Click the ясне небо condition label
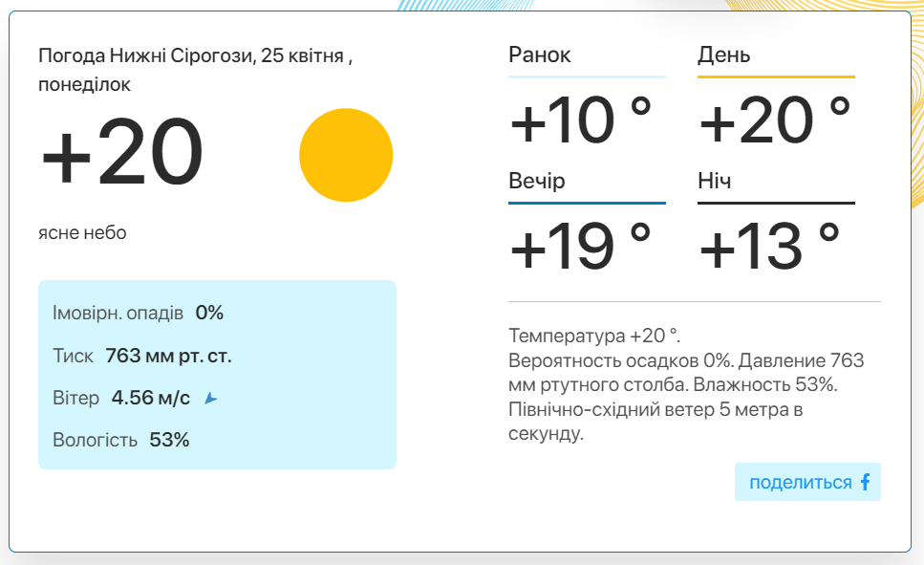924x565 pixels. 82,232
